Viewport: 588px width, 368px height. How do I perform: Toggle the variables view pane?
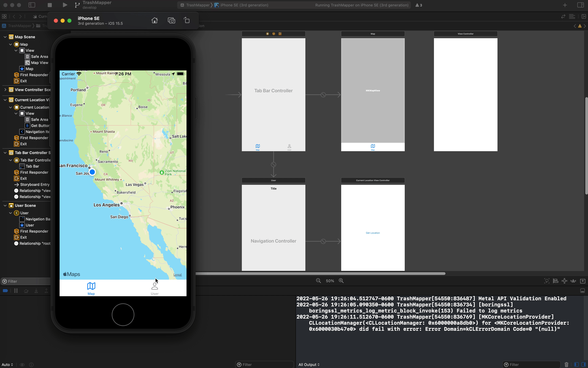pyautogui.click(x=576, y=365)
